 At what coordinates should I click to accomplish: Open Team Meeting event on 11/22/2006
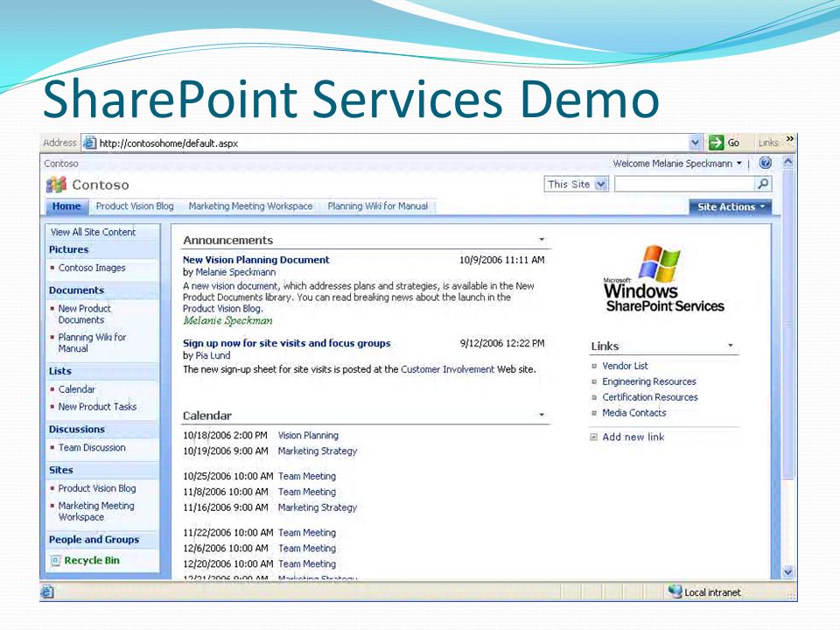click(x=307, y=533)
